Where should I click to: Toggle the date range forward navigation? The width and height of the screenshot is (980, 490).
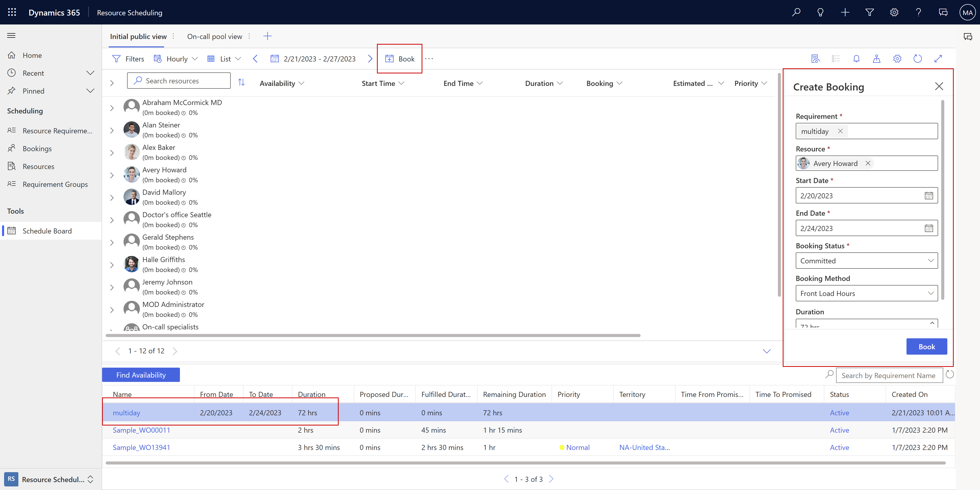click(x=370, y=58)
